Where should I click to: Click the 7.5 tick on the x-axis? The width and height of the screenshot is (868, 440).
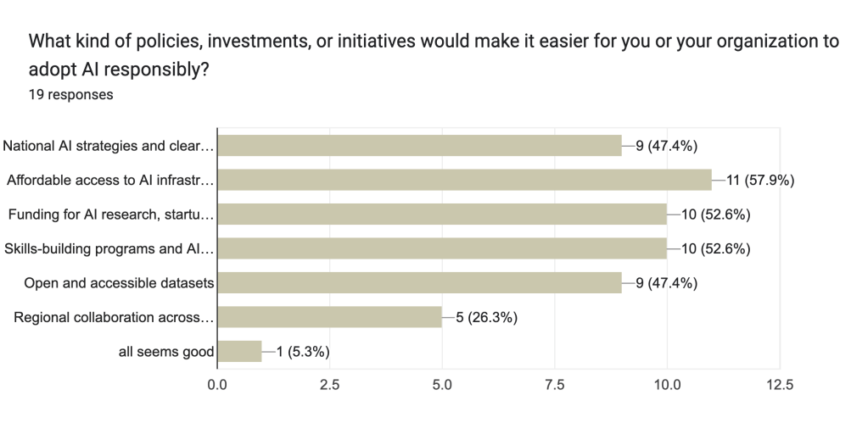(x=554, y=385)
